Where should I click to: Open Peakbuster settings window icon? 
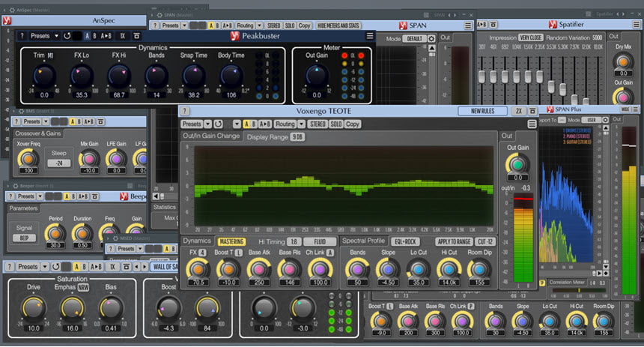[137, 36]
